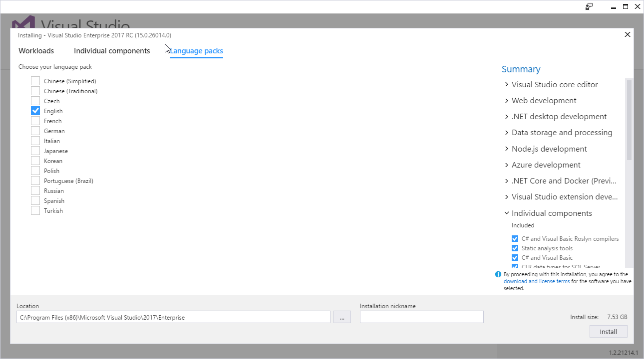This screenshot has width=644, height=359.
Task: Enable the Spanish language pack
Action: pyautogui.click(x=35, y=200)
